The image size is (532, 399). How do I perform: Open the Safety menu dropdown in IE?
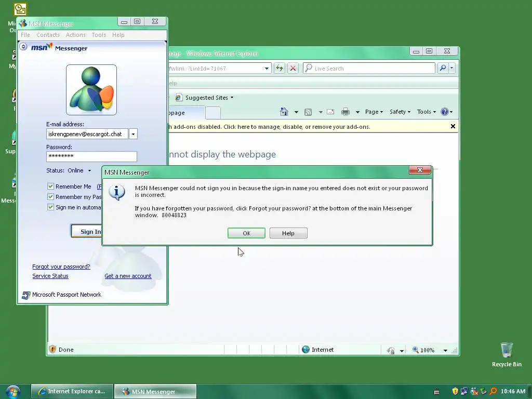click(400, 112)
